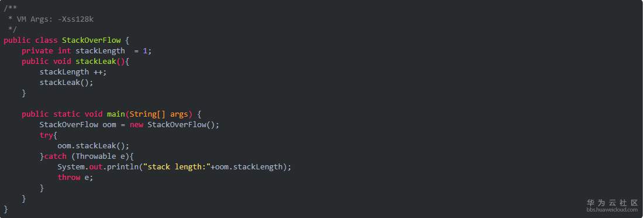Click the recursive stackLeak() call
644x218 pixels.
pyautogui.click(x=67, y=82)
